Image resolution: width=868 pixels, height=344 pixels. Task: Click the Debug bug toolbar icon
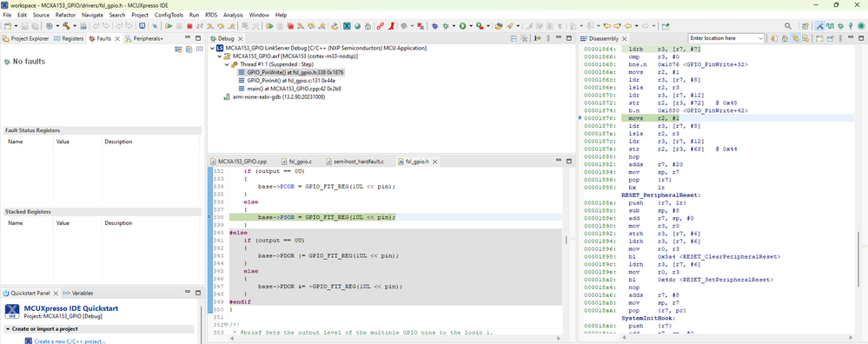coord(446,26)
